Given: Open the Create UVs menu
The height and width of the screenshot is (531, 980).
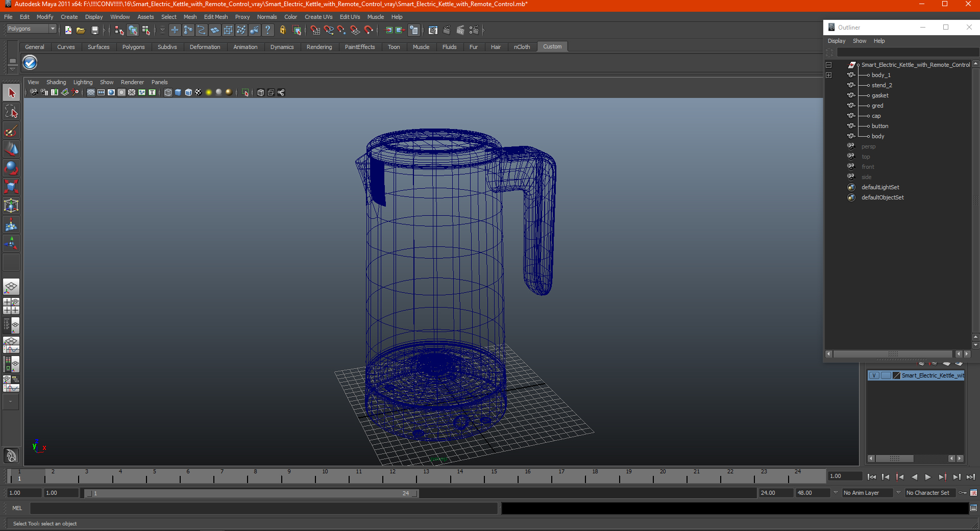Looking at the screenshot, I should point(318,17).
